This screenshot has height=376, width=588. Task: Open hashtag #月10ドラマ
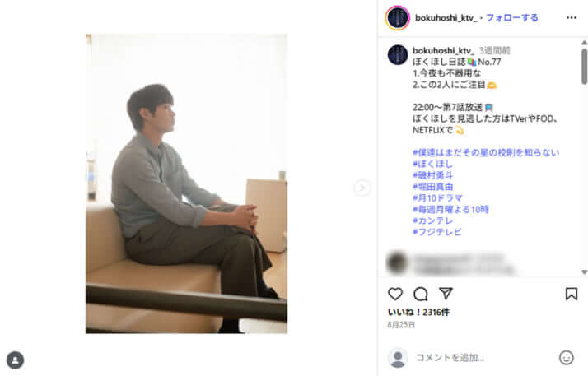coord(437,197)
